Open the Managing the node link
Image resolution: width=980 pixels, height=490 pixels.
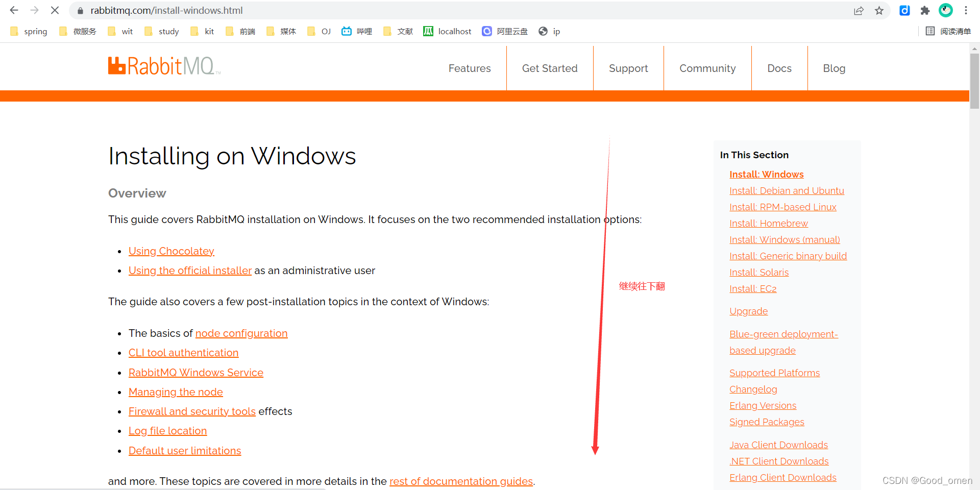pos(176,392)
